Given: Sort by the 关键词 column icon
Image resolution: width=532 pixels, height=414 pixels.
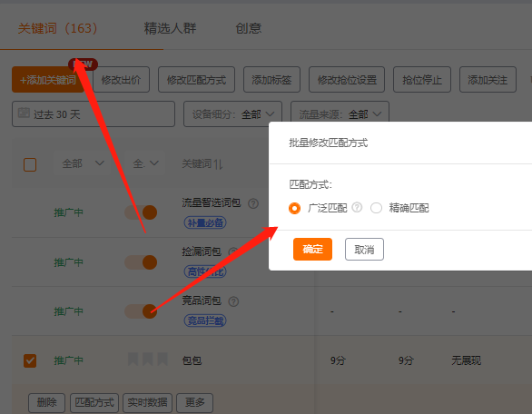Looking at the screenshot, I should [218, 164].
